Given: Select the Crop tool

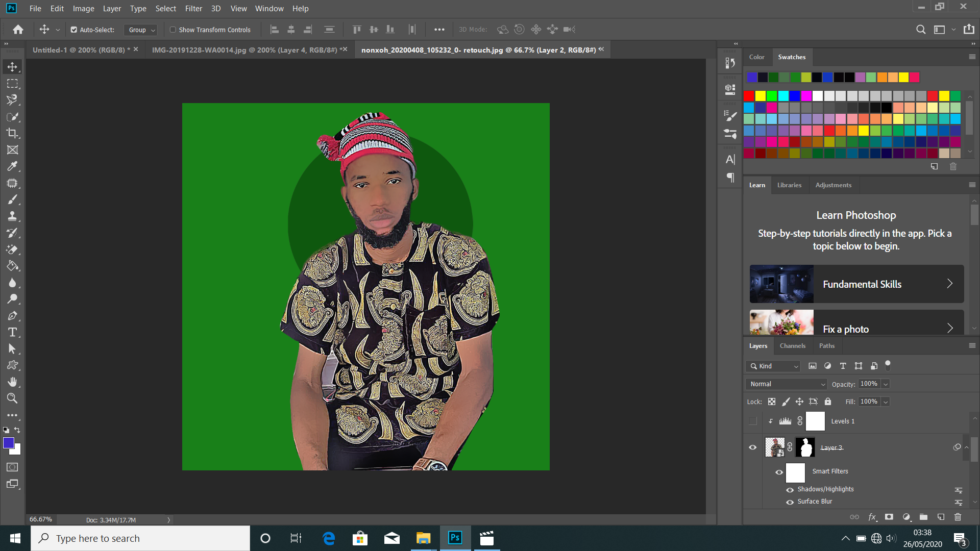Looking at the screenshot, I should pyautogui.click(x=12, y=133).
